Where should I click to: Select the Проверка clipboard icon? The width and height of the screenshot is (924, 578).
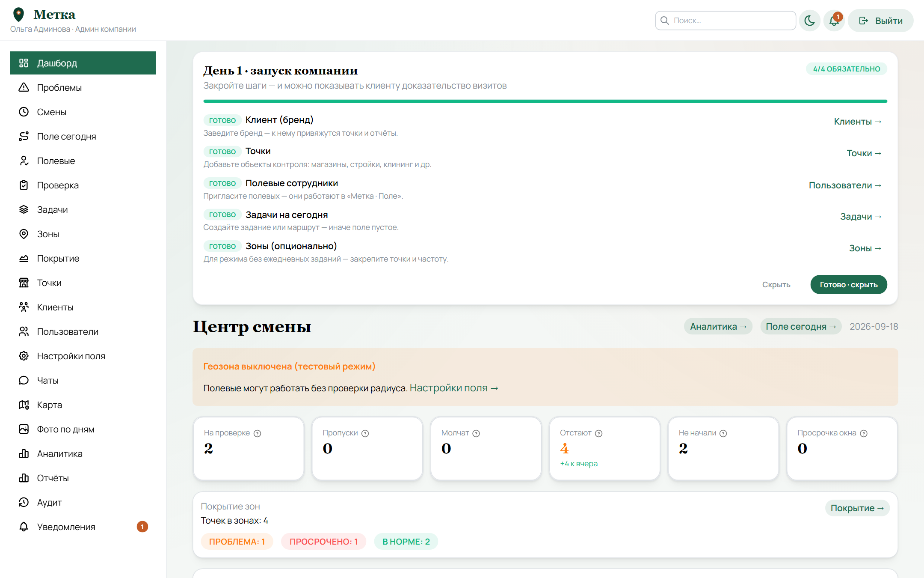pos(24,185)
